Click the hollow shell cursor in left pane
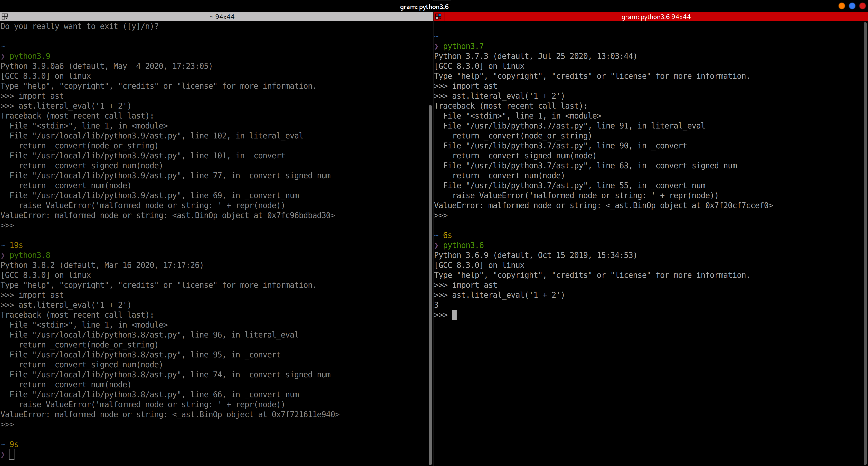Image resolution: width=868 pixels, height=466 pixels. pos(12,454)
